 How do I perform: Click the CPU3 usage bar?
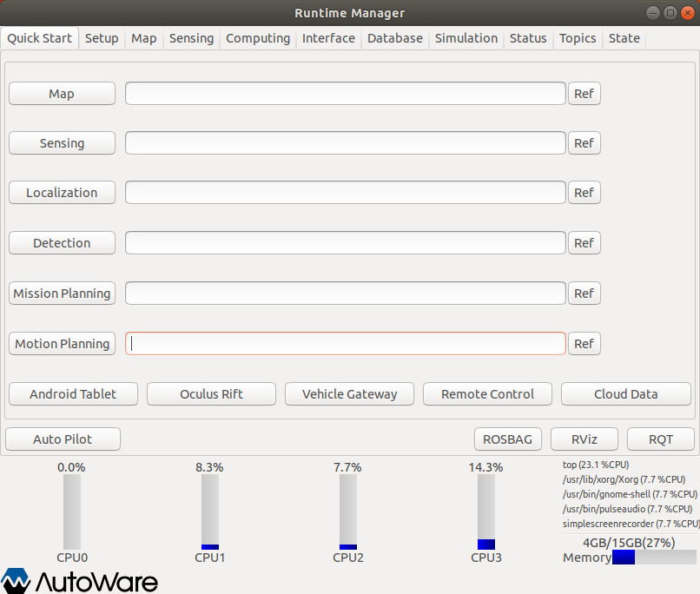(x=486, y=511)
